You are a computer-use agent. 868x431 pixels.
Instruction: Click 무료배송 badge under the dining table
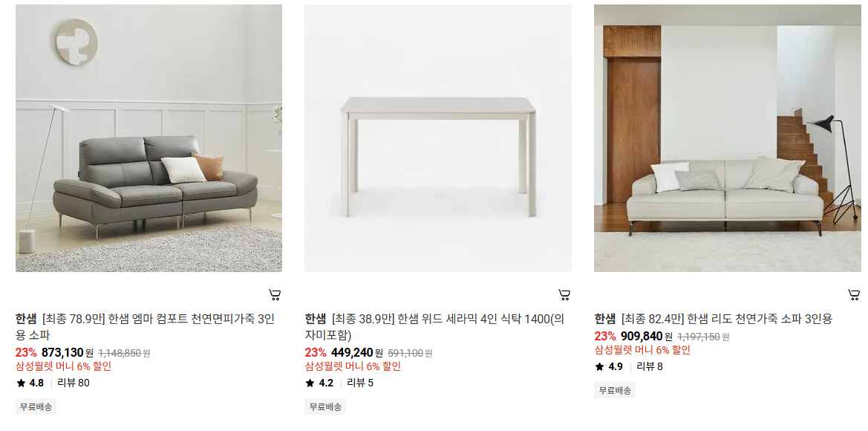325,406
